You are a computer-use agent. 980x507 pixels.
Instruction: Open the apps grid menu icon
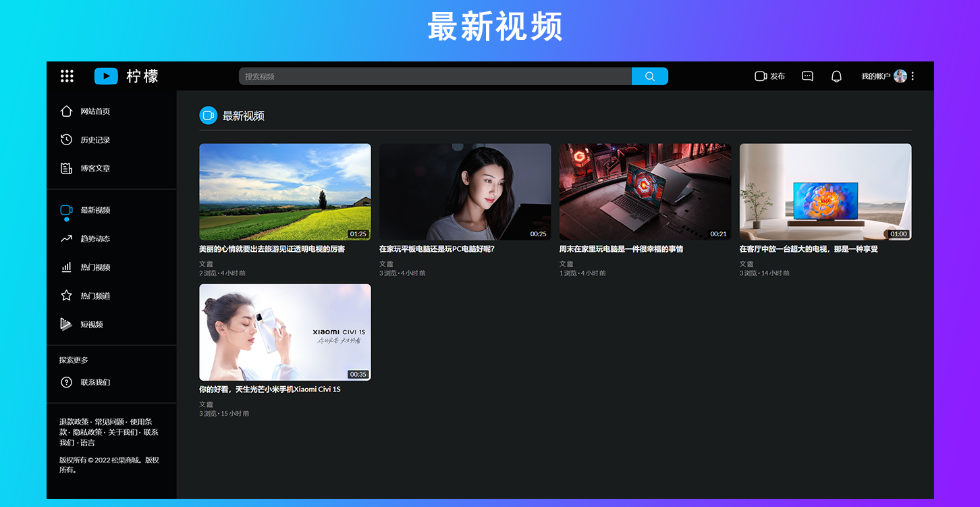[x=67, y=76]
